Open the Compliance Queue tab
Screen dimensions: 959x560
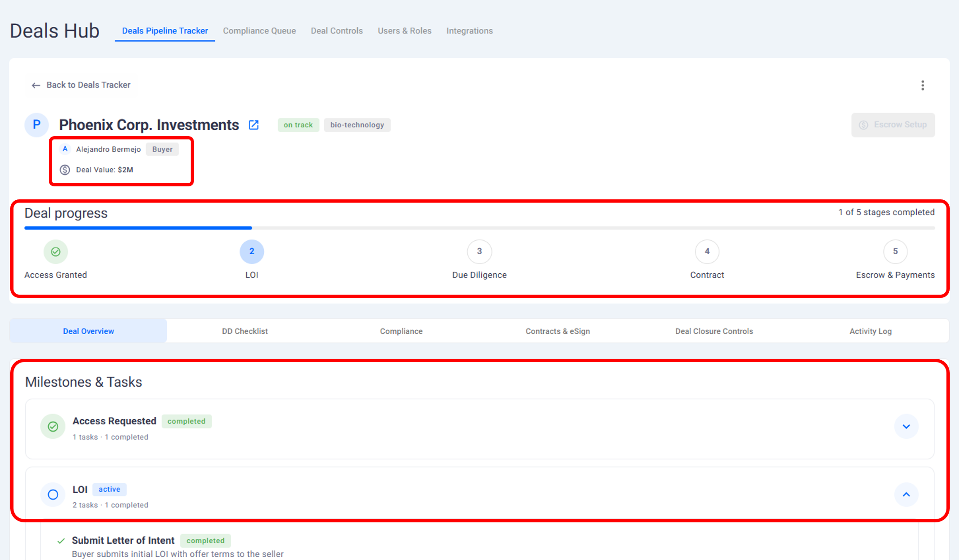point(259,31)
